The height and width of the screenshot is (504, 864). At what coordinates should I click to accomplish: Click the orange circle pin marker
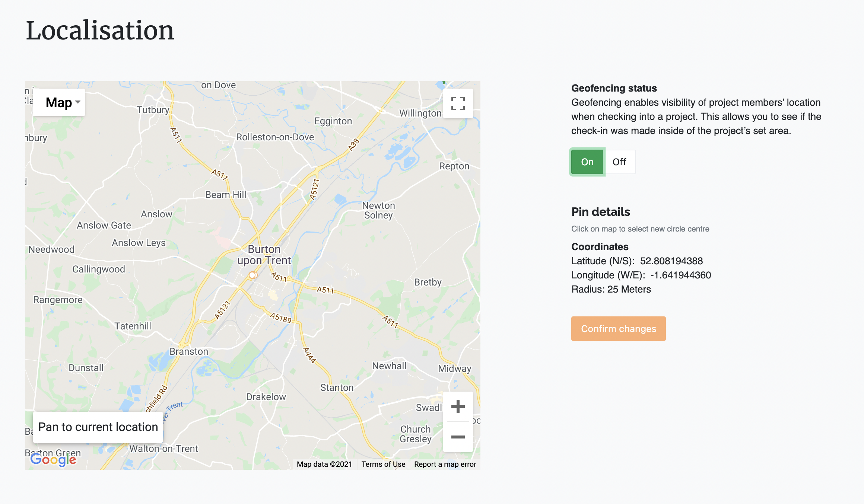click(x=252, y=275)
